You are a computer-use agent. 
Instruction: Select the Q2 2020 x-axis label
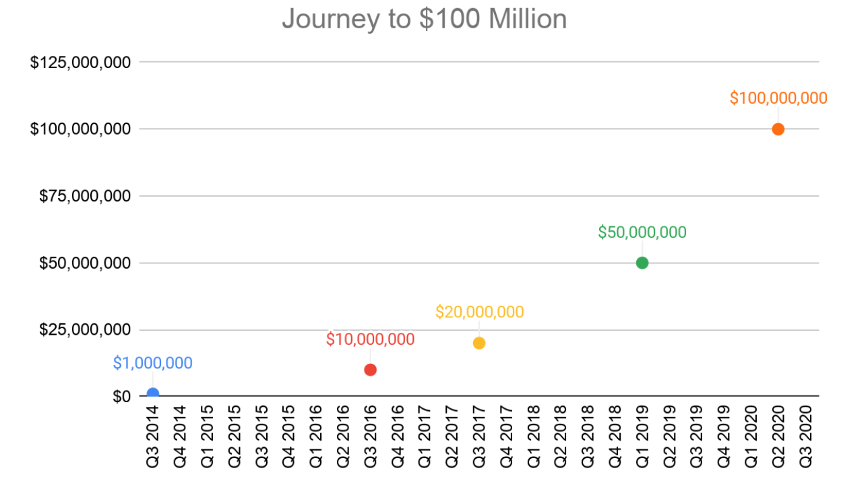coord(778,435)
